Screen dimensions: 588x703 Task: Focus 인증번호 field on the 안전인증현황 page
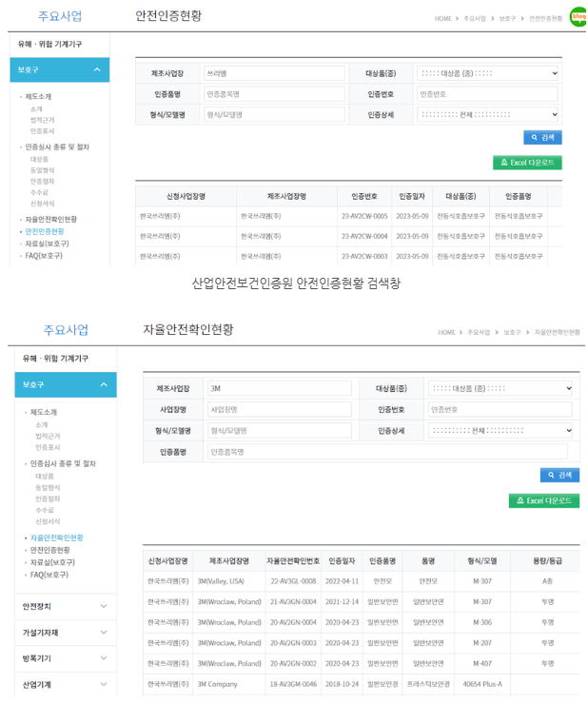pyautogui.click(x=487, y=94)
